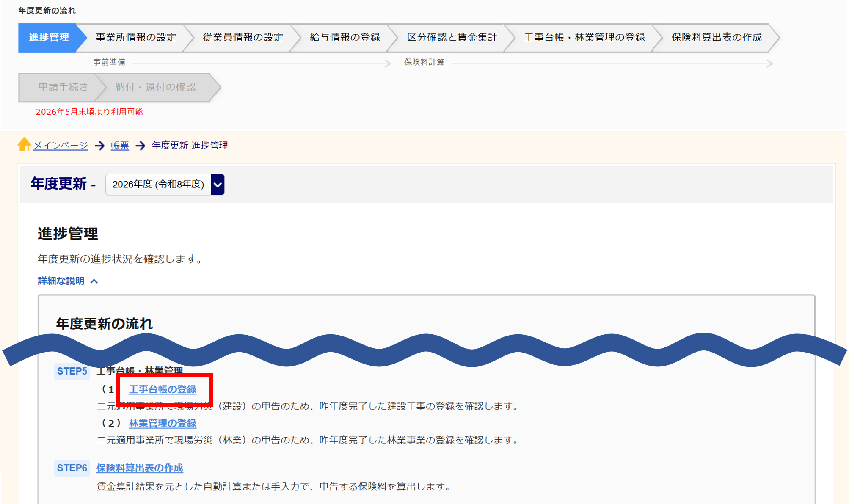849x504 pixels.
Task: Open the fiscal year dropdown arrow
Action: [218, 185]
